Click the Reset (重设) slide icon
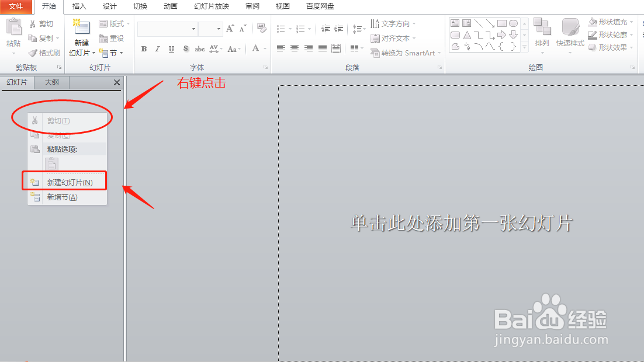Screen dimensions: 644x362 [x=112, y=37]
